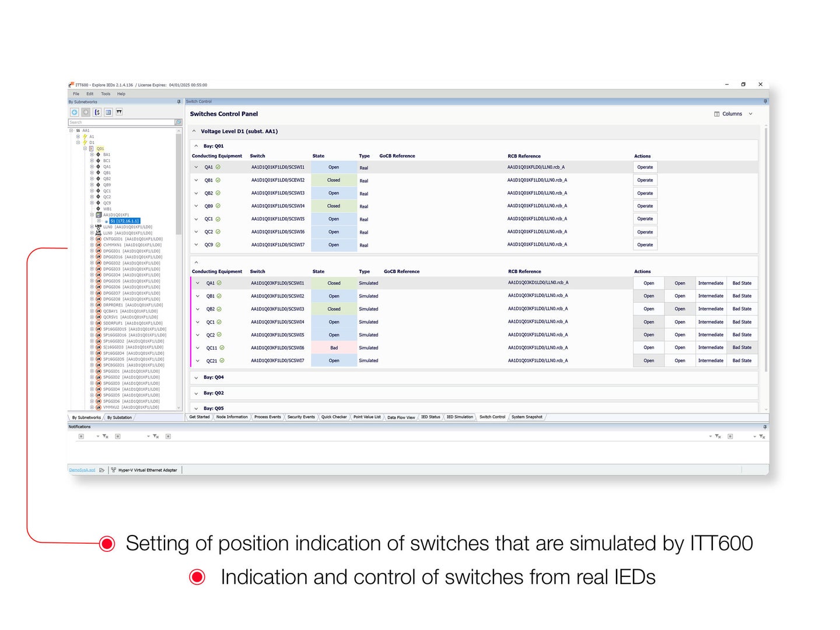Click the Closed state cell of simulated switch QB2

pos(334,309)
